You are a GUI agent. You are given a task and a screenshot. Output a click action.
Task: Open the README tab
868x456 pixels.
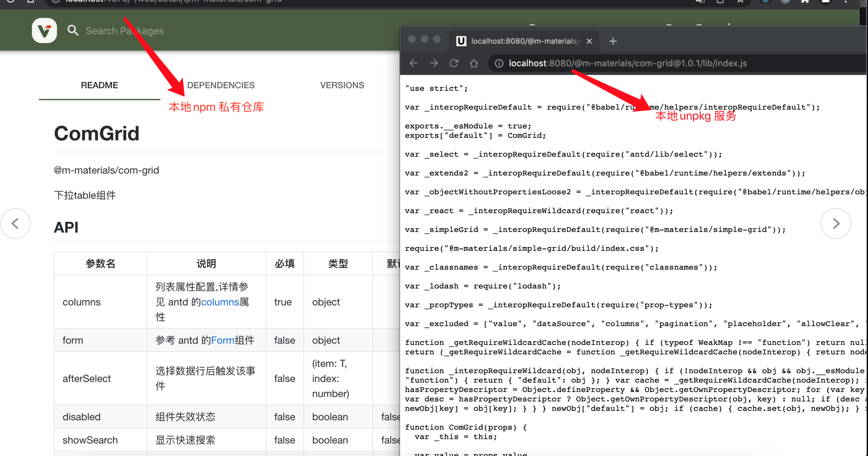click(99, 85)
